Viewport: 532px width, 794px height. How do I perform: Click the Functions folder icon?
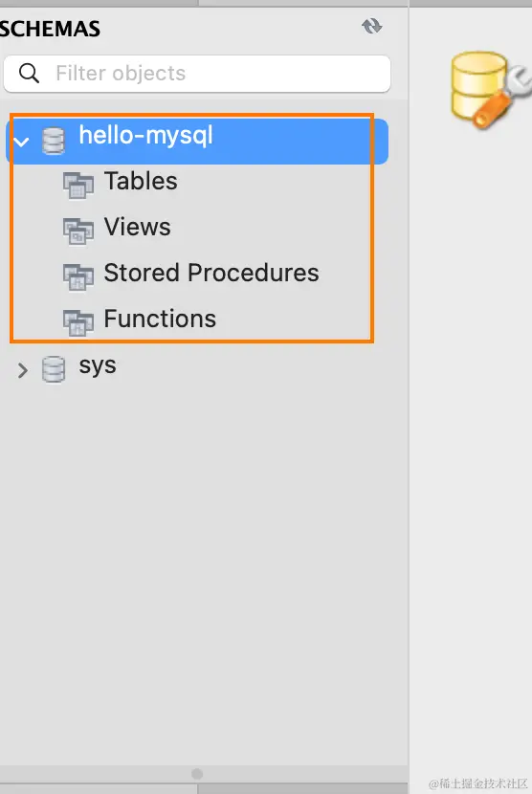pos(78,322)
